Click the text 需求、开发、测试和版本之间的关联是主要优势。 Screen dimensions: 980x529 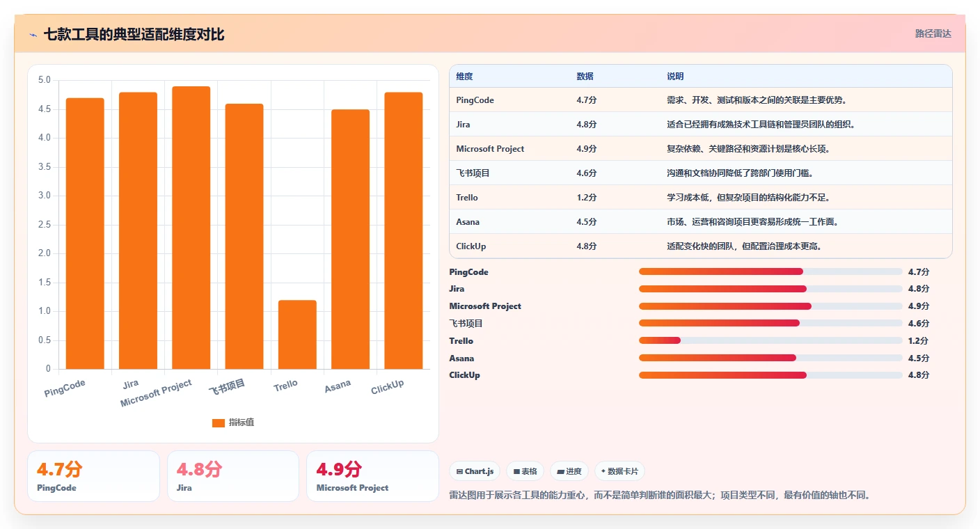[x=756, y=100]
